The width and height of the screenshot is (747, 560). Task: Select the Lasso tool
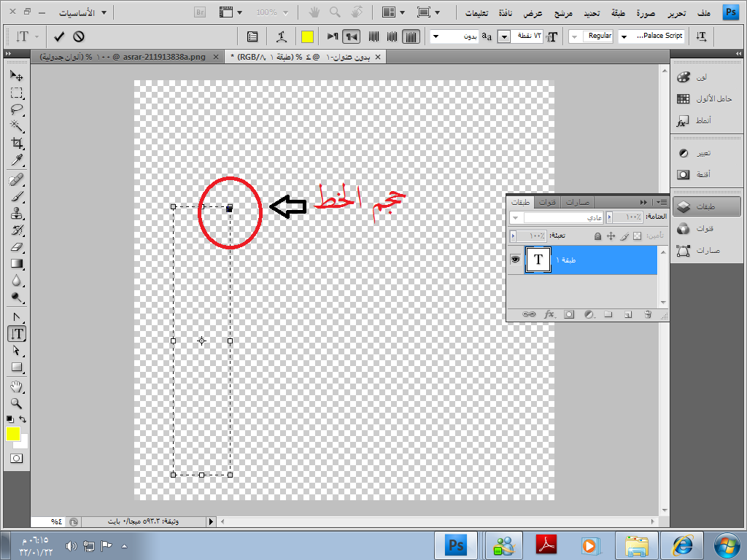pyautogui.click(x=16, y=110)
